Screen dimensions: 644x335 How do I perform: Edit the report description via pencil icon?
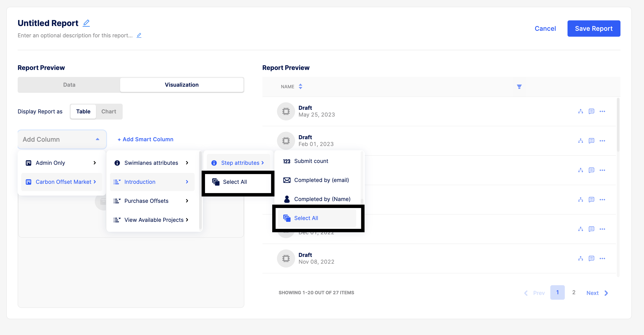point(139,36)
